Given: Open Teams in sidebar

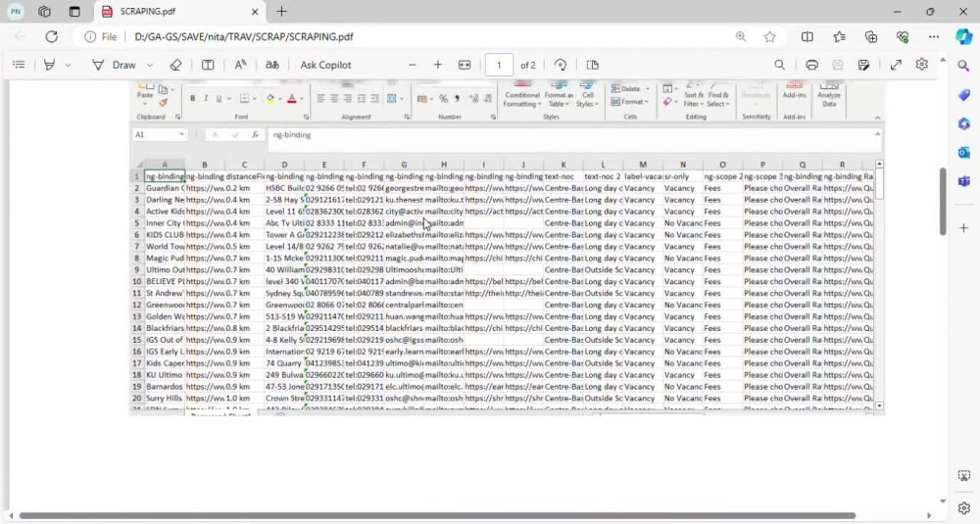Looking at the screenshot, I should coord(963,181).
